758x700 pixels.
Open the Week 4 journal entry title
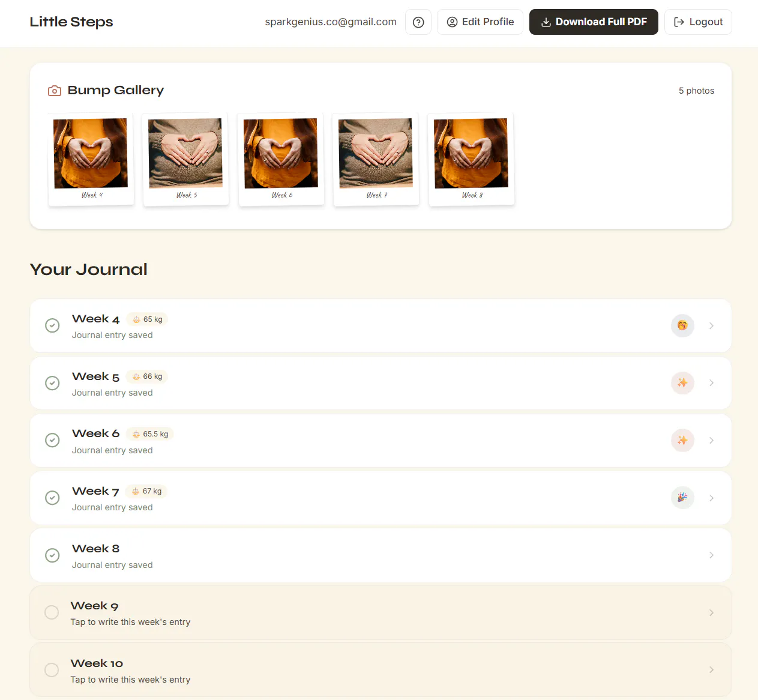(96, 319)
